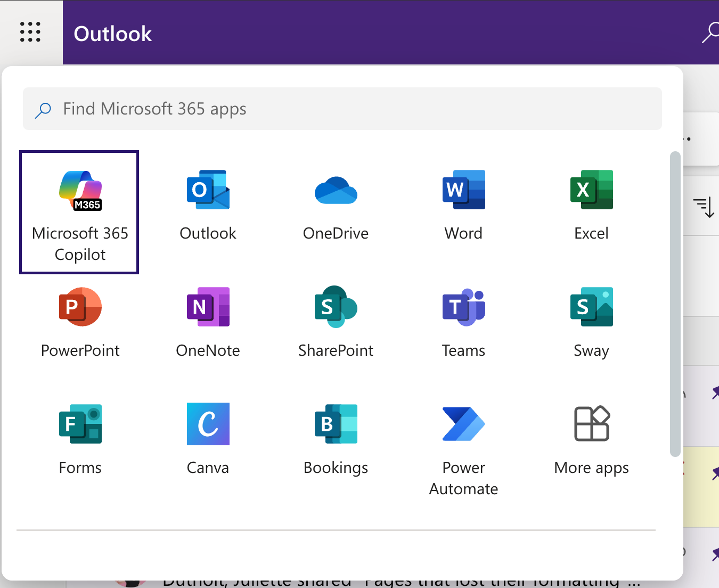Launch Outlook from the app grid
Viewport: 719px width, 588px height.
click(208, 206)
